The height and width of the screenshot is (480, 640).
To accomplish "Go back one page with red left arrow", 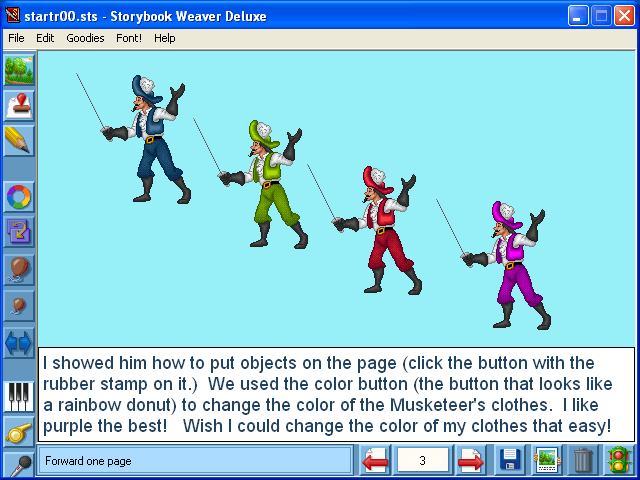I will click(376, 461).
